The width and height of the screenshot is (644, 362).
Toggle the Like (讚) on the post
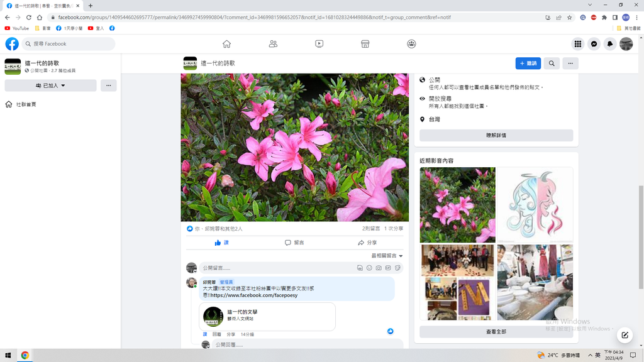(x=221, y=243)
